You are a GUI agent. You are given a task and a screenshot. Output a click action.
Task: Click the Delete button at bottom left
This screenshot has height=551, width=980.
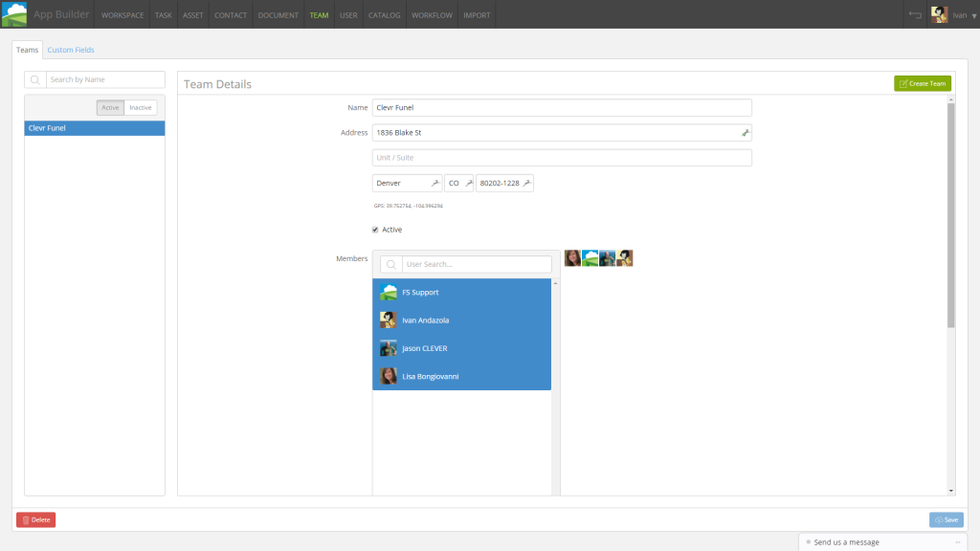(35, 519)
